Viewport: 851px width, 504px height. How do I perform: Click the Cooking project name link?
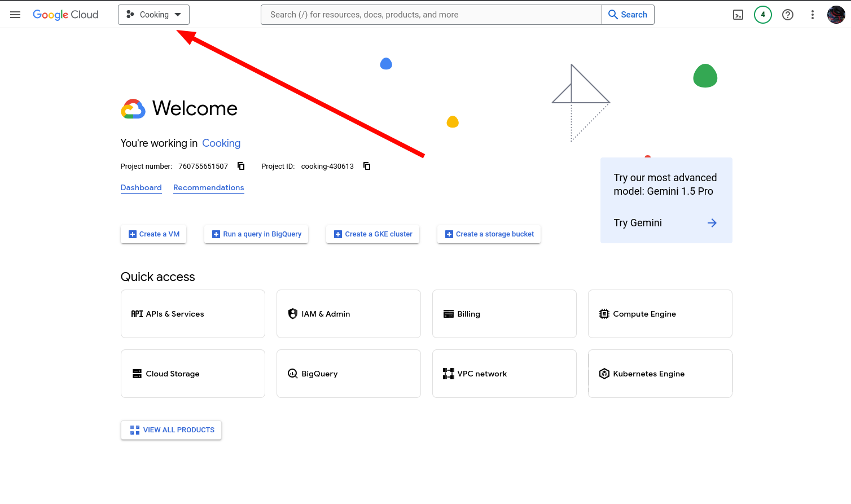pos(221,143)
